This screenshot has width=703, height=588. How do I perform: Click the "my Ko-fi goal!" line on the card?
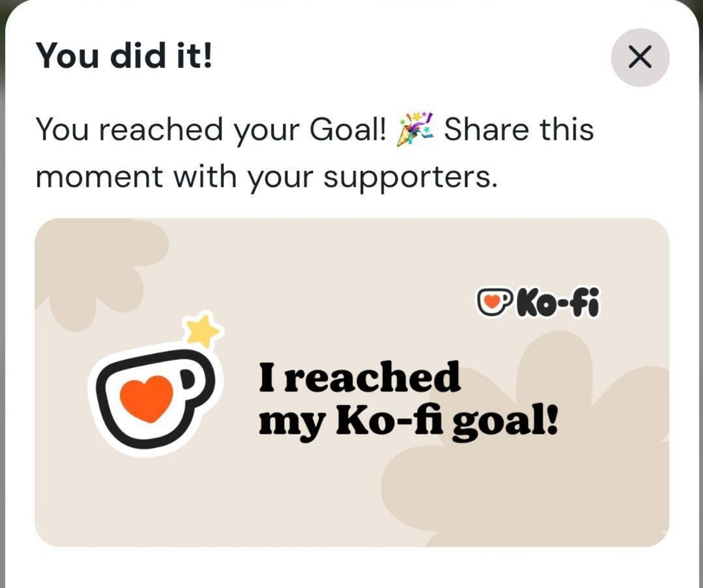(408, 422)
